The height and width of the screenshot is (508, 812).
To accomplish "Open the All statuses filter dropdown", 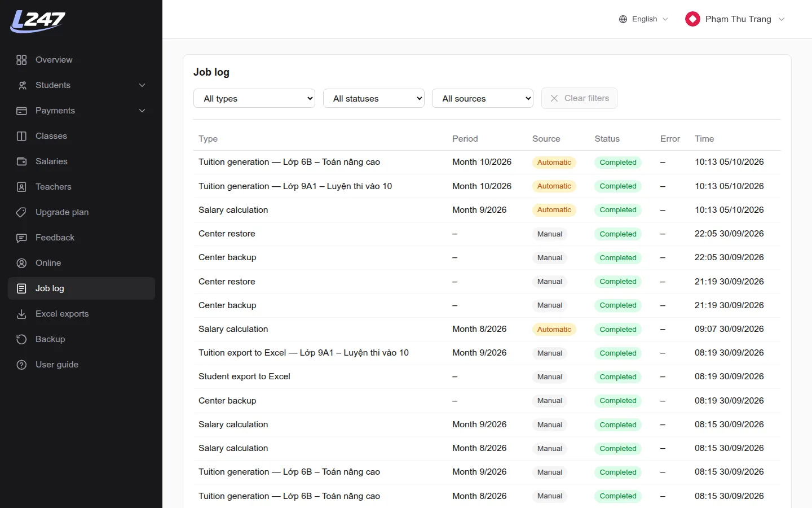I will coord(374,98).
